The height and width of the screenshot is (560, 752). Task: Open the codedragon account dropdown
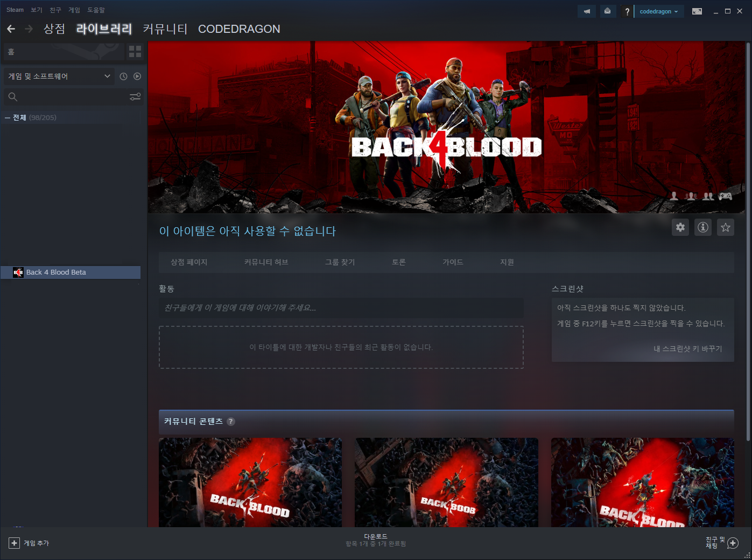pos(659,11)
